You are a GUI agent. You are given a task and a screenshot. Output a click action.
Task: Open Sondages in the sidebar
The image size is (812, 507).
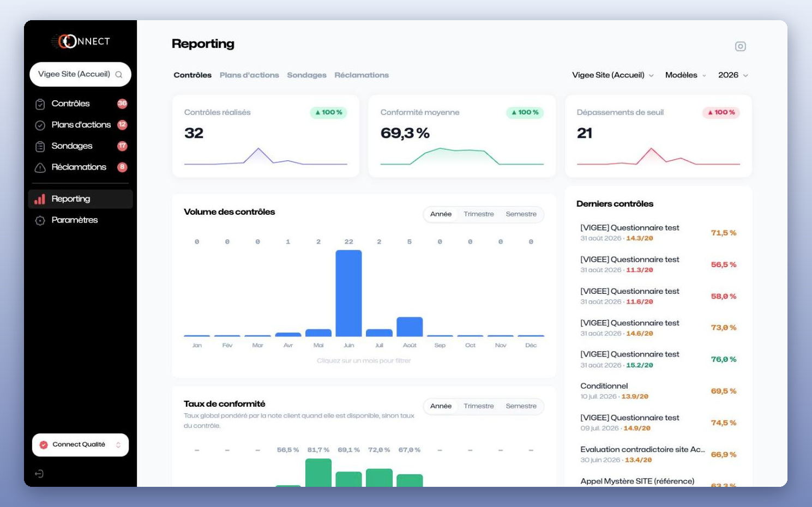pyautogui.click(x=80, y=146)
